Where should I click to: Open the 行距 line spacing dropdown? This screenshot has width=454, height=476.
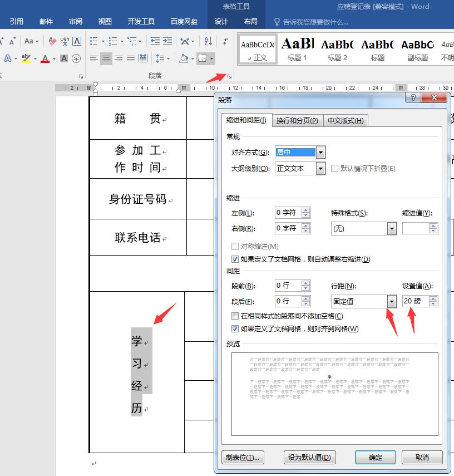click(392, 301)
